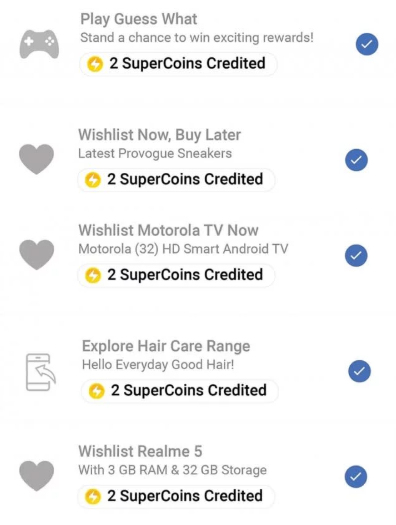The width and height of the screenshot is (396, 525).
Task: Click the SuperCoin icon under Hair Care Range
Action: 97,391
